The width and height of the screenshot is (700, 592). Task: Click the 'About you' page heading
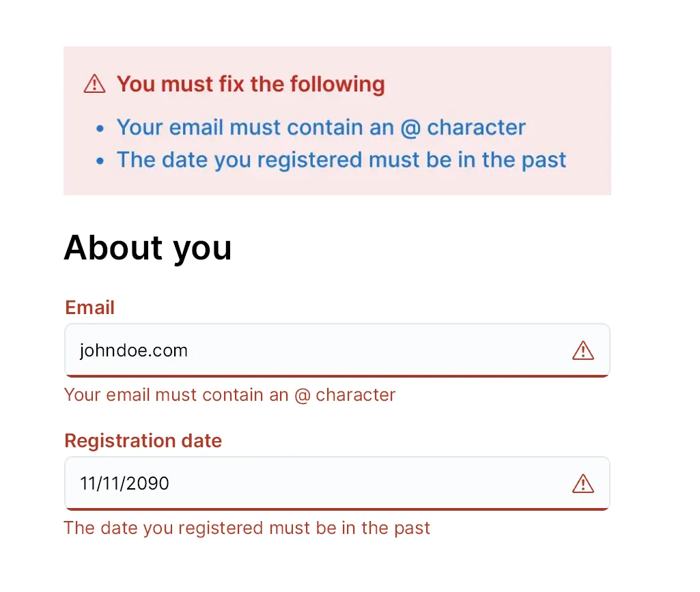coord(148,247)
